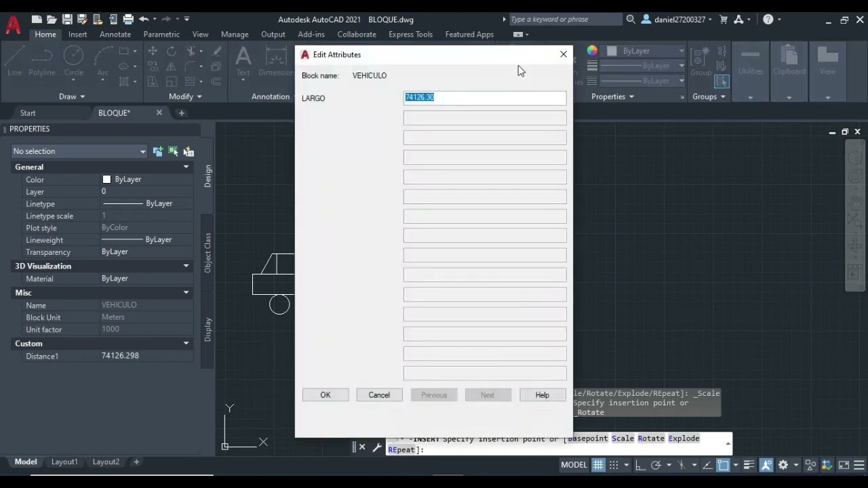Click the Open folder icon in quick access
Screen dimensions: 868x488
click(x=52, y=20)
